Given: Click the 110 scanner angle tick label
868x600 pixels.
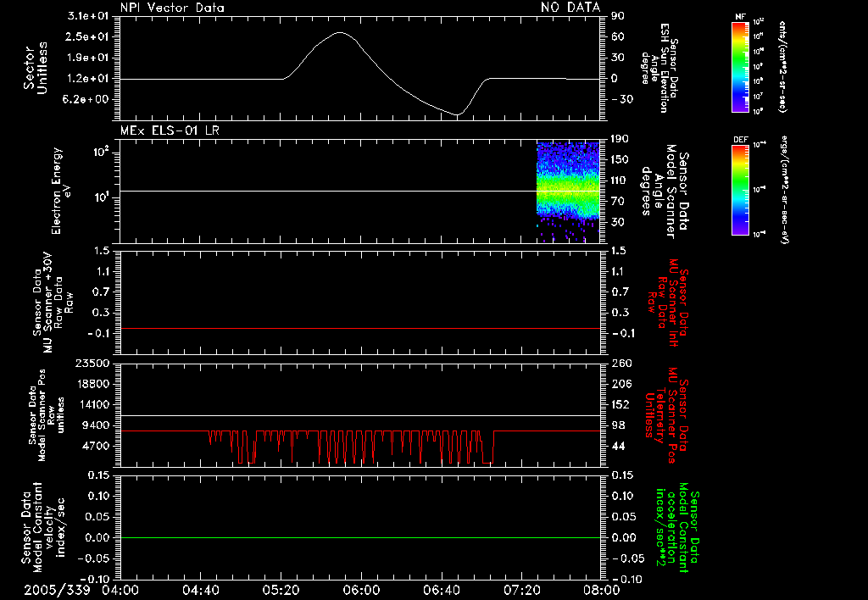Looking at the screenshot, I should click(620, 181).
